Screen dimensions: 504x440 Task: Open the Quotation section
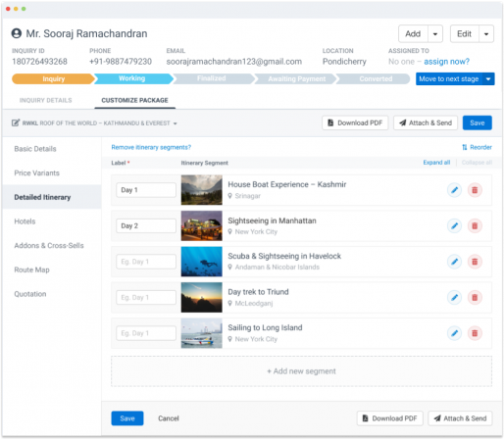tap(30, 294)
